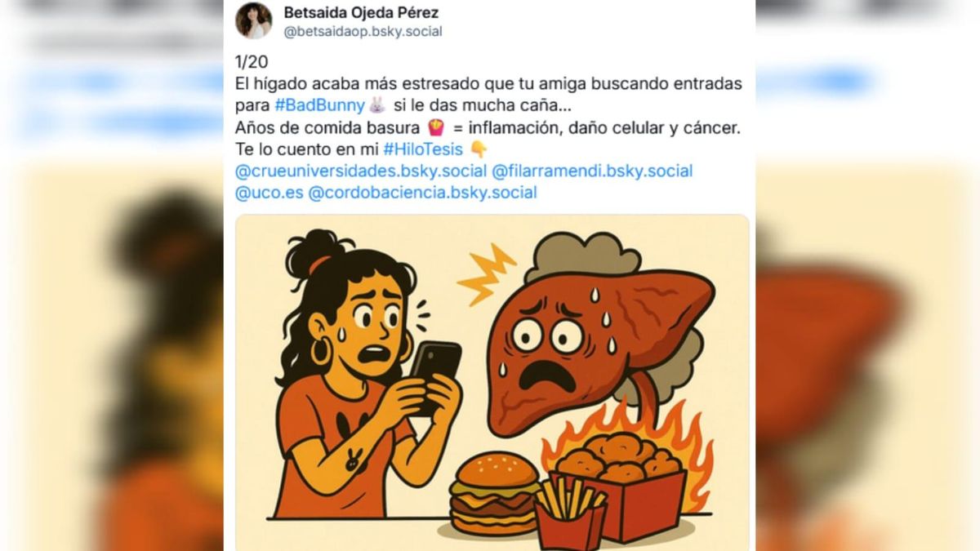Click the rabbit emoji after #BadBunny
980x551 pixels.
376,105
